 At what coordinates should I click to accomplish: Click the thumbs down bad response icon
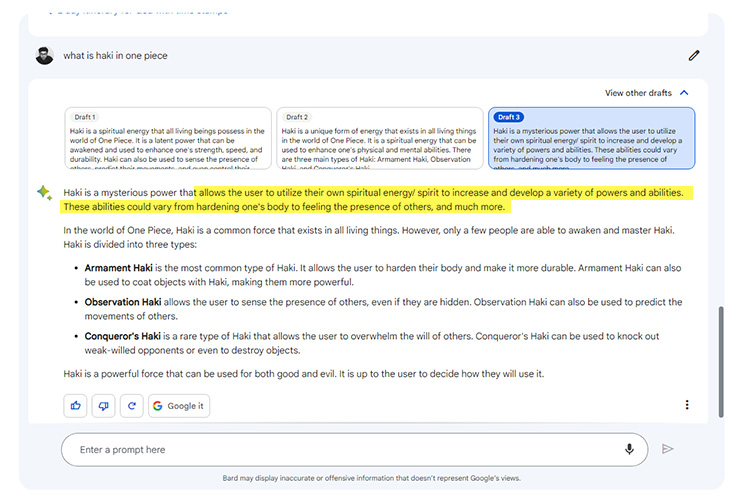[x=103, y=406]
